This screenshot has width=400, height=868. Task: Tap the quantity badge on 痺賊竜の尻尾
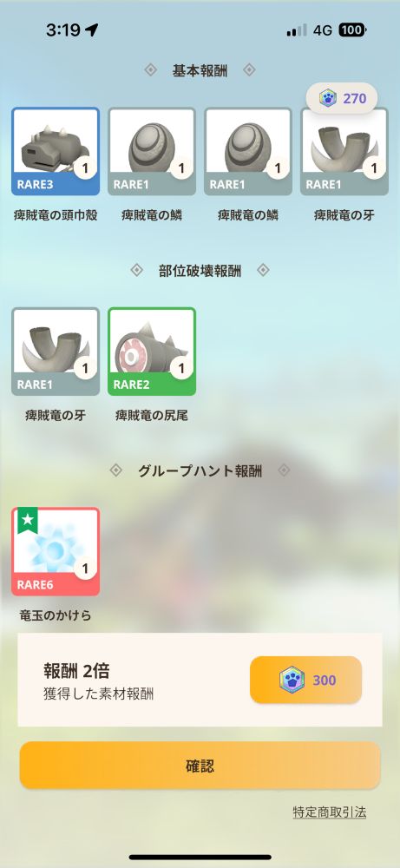tap(181, 367)
